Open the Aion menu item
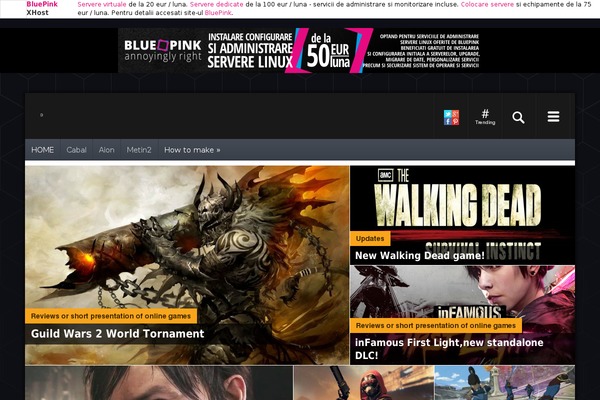The height and width of the screenshot is (400, 600). click(106, 150)
